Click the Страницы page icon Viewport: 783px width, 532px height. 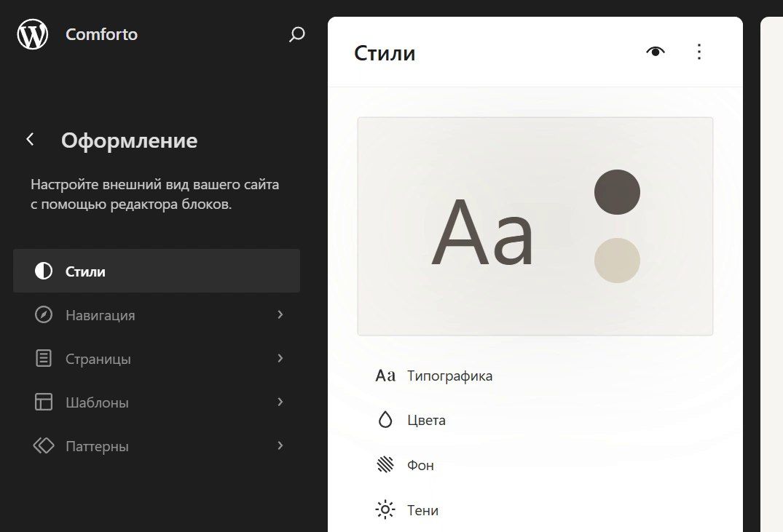coord(44,358)
